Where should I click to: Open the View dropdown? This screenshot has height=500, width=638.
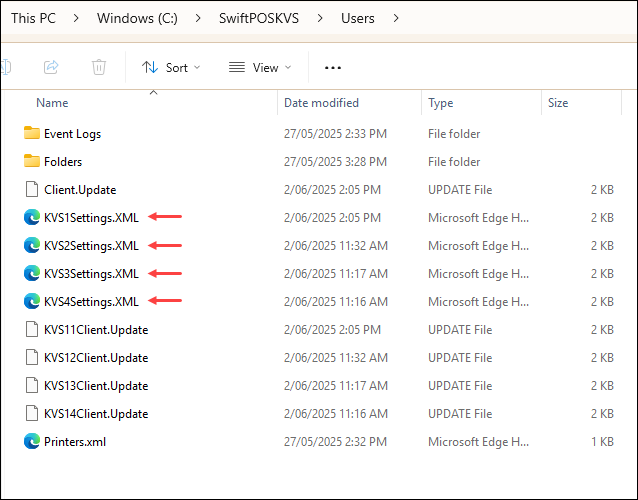[260, 68]
